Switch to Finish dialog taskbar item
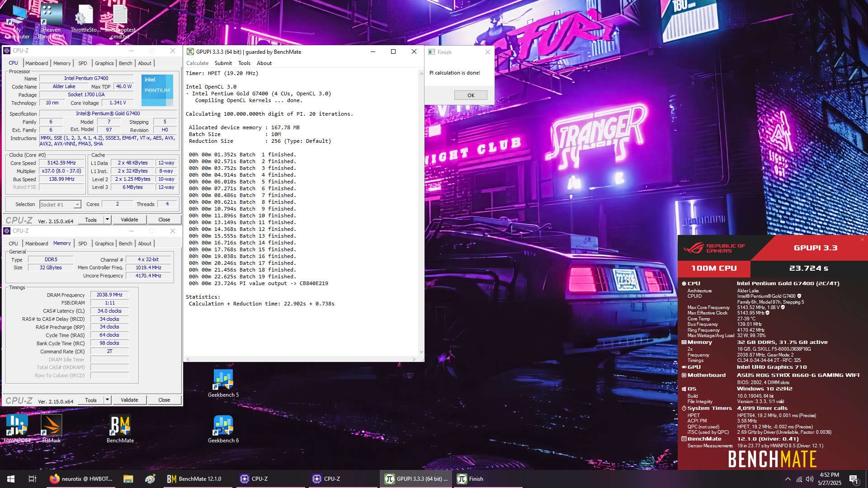The image size is (868, 488). 488,479
